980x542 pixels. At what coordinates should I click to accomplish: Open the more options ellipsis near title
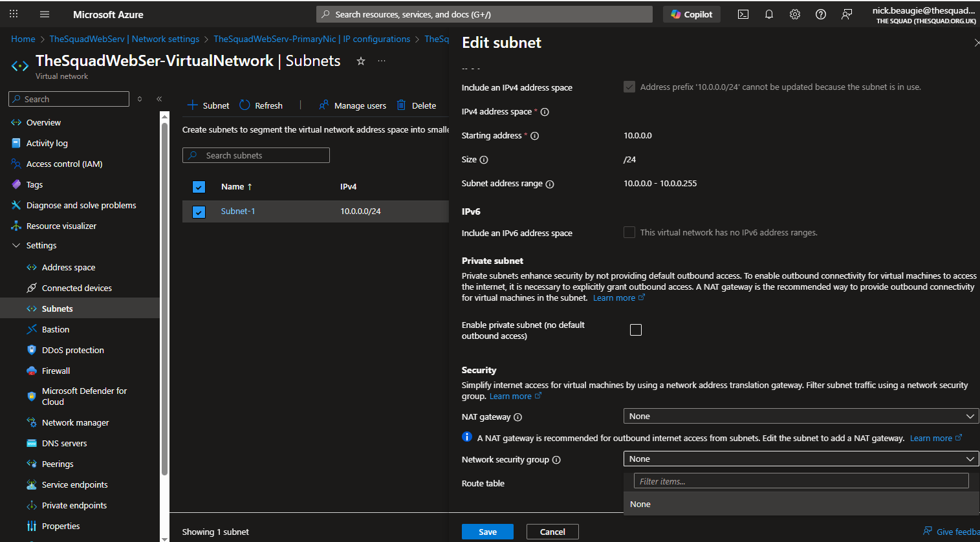[382, 61]
